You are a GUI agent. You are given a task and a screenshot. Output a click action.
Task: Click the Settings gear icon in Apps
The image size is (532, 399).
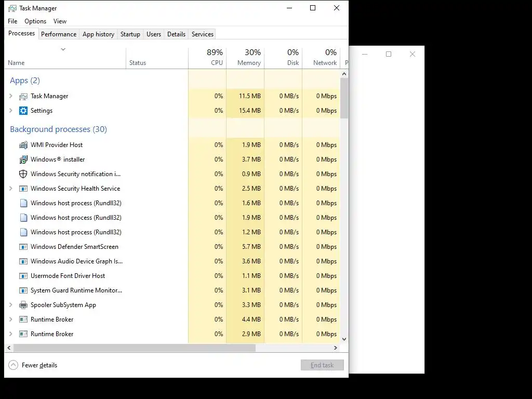23,111
